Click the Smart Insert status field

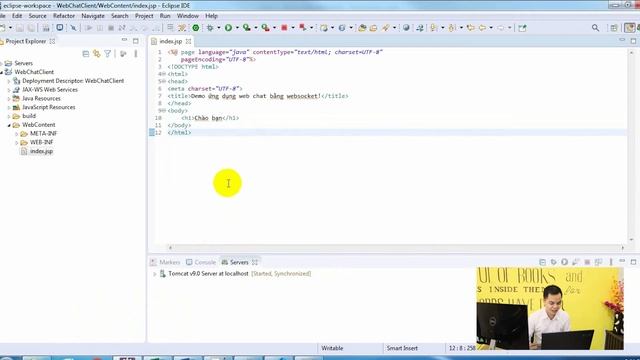(x=402, y=348)
